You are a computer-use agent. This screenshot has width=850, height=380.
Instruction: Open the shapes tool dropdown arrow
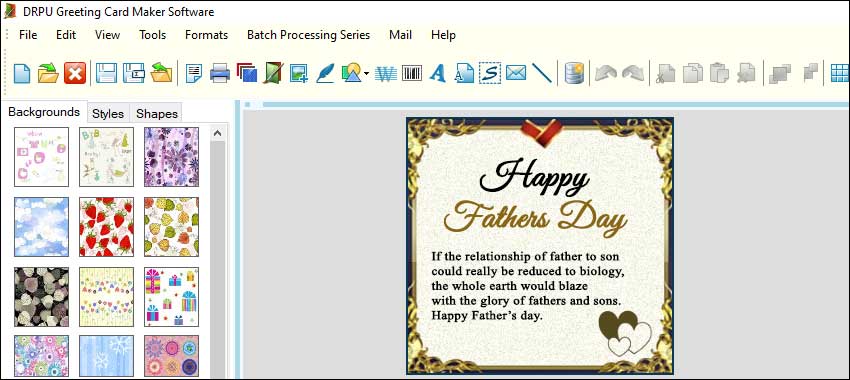(x=366, y=74)
